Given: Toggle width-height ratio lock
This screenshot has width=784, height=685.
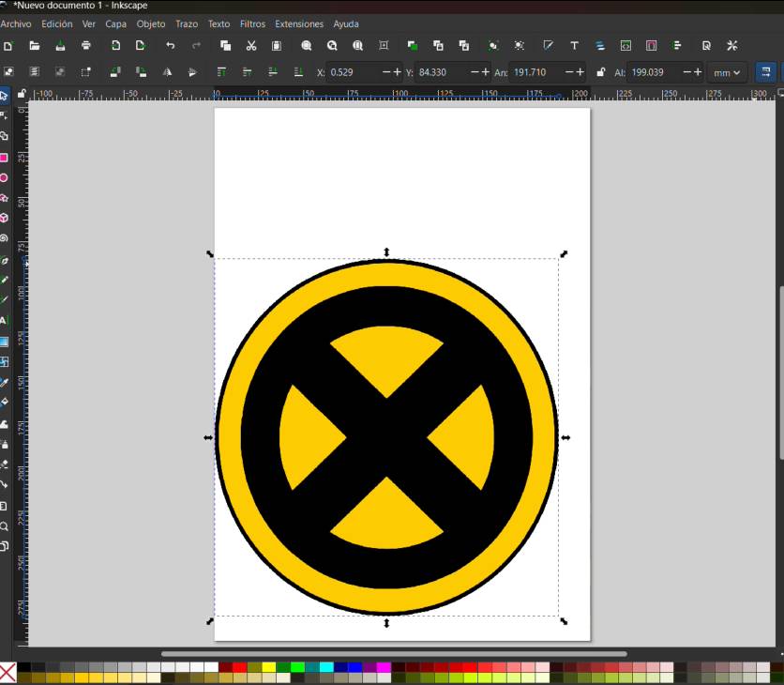Looking at the screenshot, I should pyautogui.click(x=600, y=72).
